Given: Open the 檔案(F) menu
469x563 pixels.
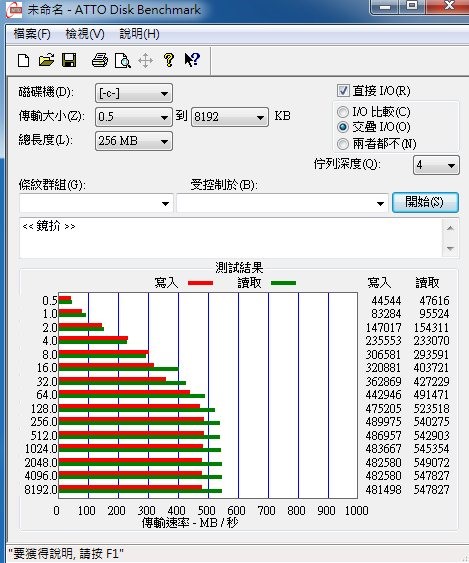Looking at the screenshot, I should tap(32, 34).
